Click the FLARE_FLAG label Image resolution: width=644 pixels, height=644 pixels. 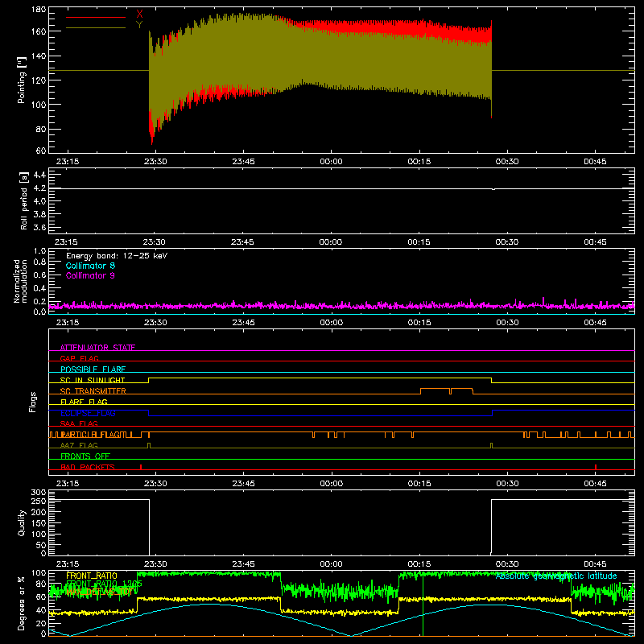[x=84, y=402]
